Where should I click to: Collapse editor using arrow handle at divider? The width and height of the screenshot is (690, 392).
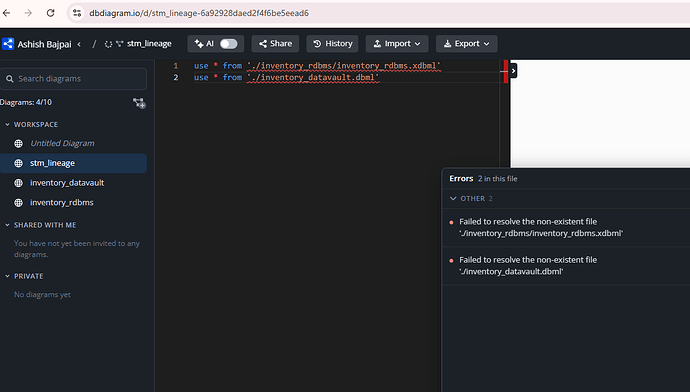point(513,71)
